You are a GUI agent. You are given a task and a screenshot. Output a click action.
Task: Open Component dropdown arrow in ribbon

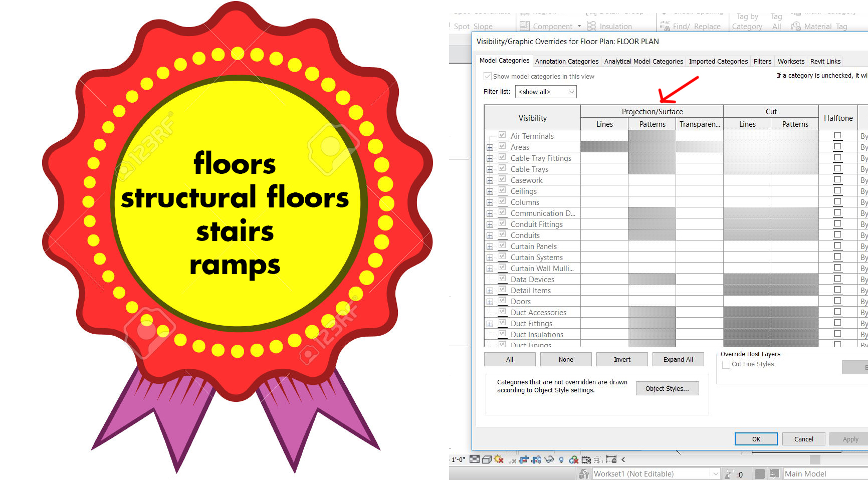click(x=579, y=26)
